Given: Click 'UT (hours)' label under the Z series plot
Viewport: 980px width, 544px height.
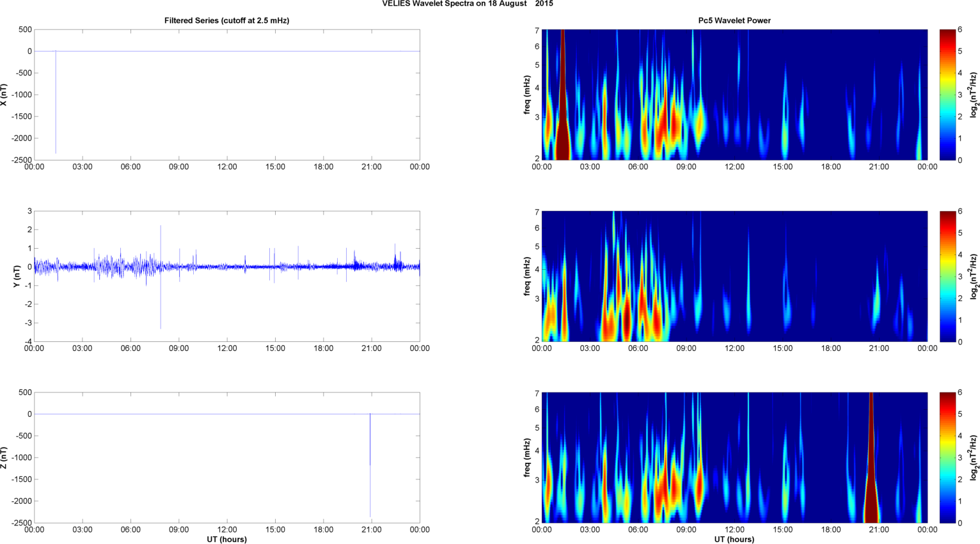Looking at the screenshot, I should coord(226,539).
